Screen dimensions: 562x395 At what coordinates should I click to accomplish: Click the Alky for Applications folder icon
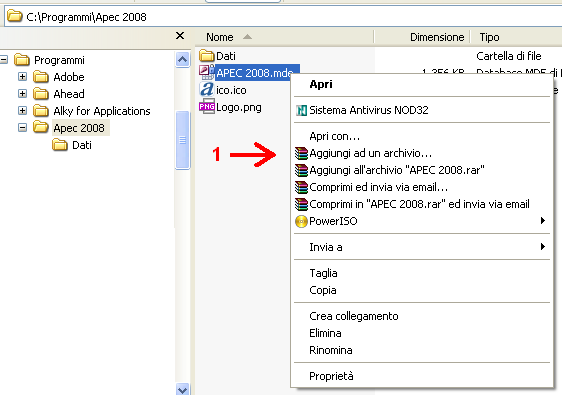(41, 111)
